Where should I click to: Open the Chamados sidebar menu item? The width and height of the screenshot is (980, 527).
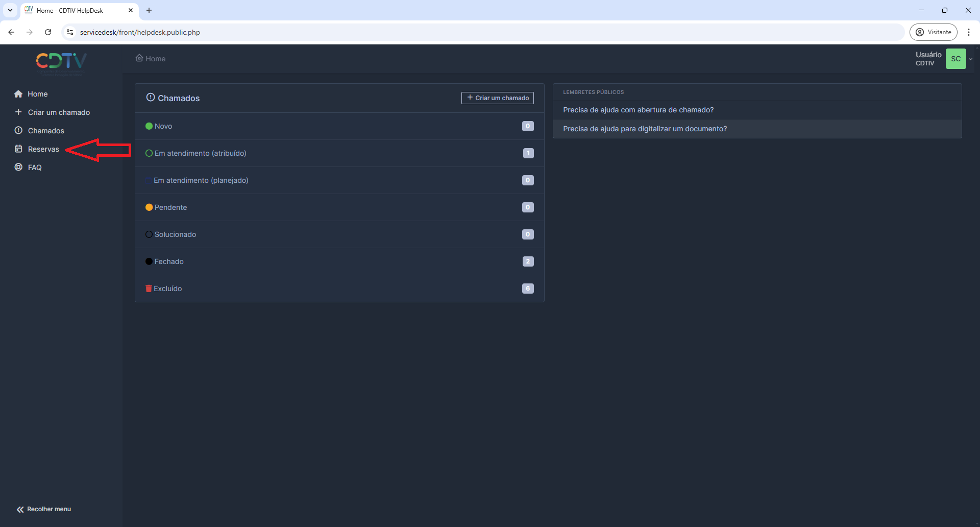pyautogui.click(x=46, y=131)
